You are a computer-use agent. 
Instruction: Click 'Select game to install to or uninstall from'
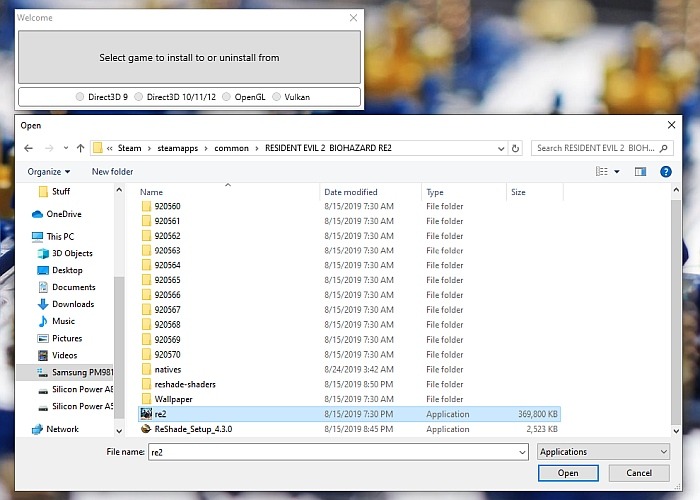click(189, 57)
